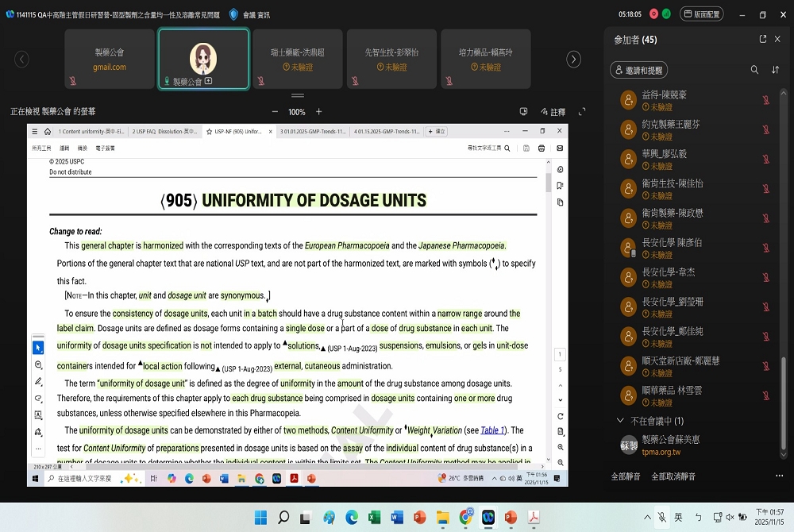Image resolution: width=794 pixels, height=532 pixels.
Task: Click the 邀請和提醒 button
Action: click(x=639, y=70)
